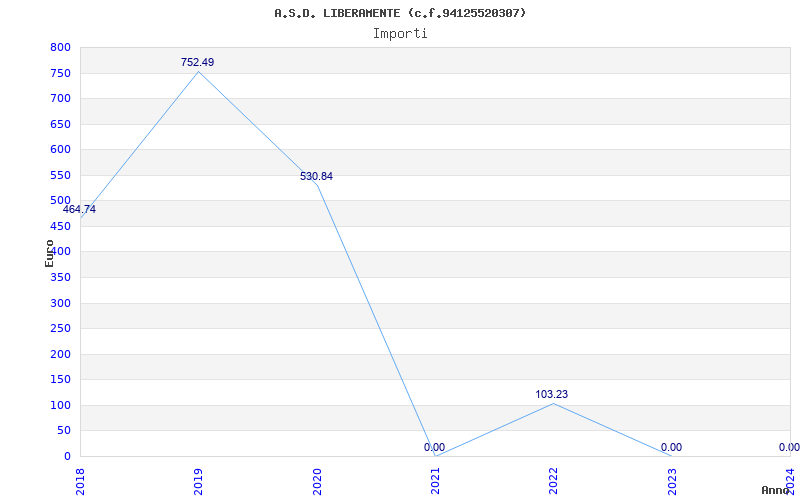Click the 2024 x-axis year label

(790, 482)
